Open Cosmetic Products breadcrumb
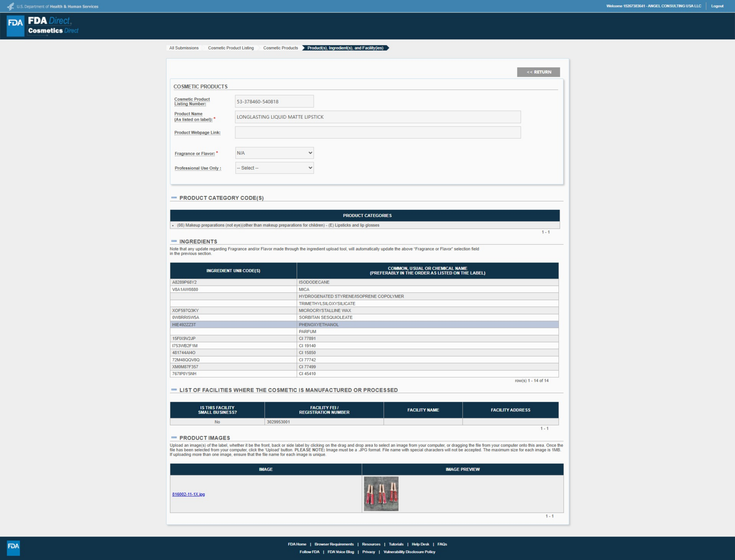Screen dimensions: 735x560 point(280,48)
